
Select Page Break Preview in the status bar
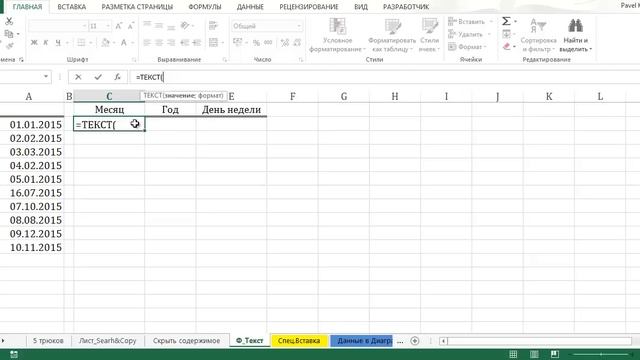[x=554, y=354]
